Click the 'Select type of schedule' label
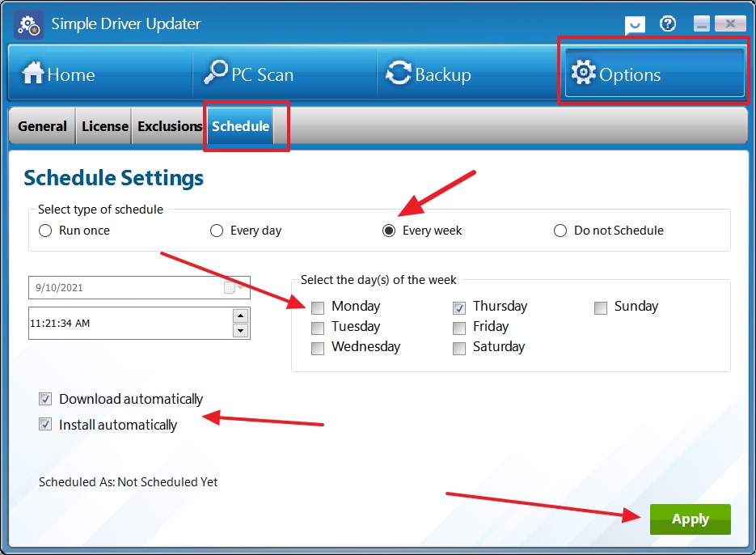Image resolution: width=756 pixels, height=555 pixels. (100, 210)
